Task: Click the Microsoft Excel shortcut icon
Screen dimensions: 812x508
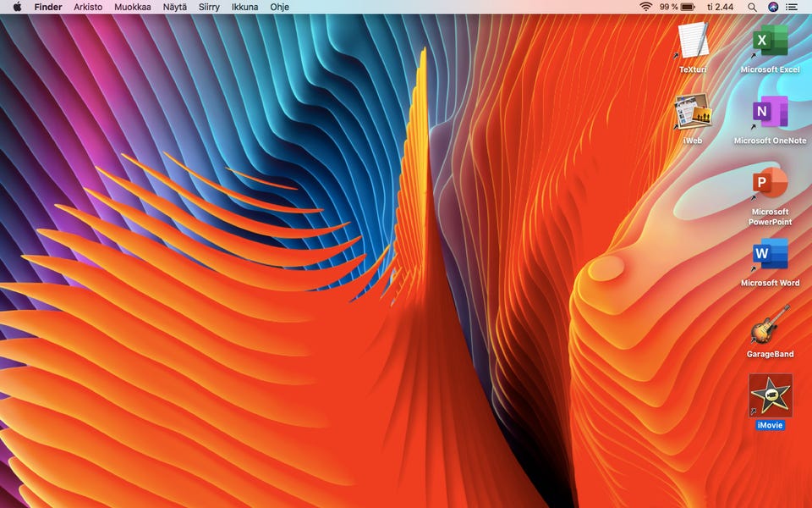Action: 770,41
